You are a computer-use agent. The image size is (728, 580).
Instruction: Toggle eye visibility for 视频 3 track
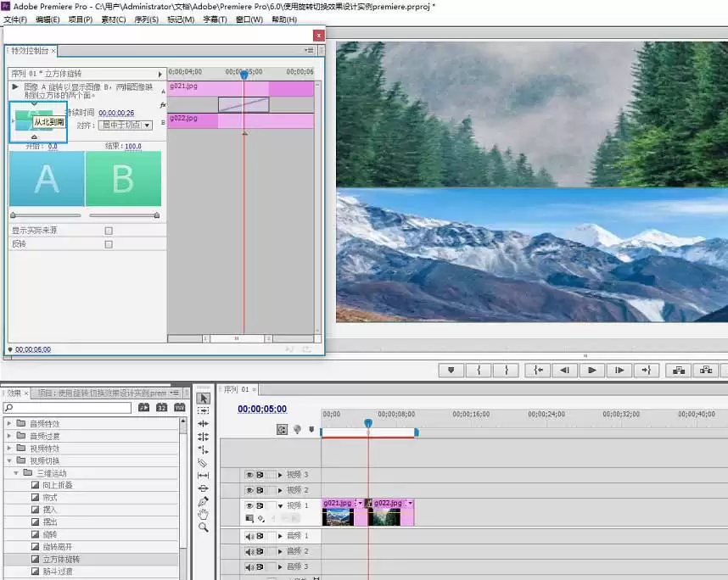point(249,475)
